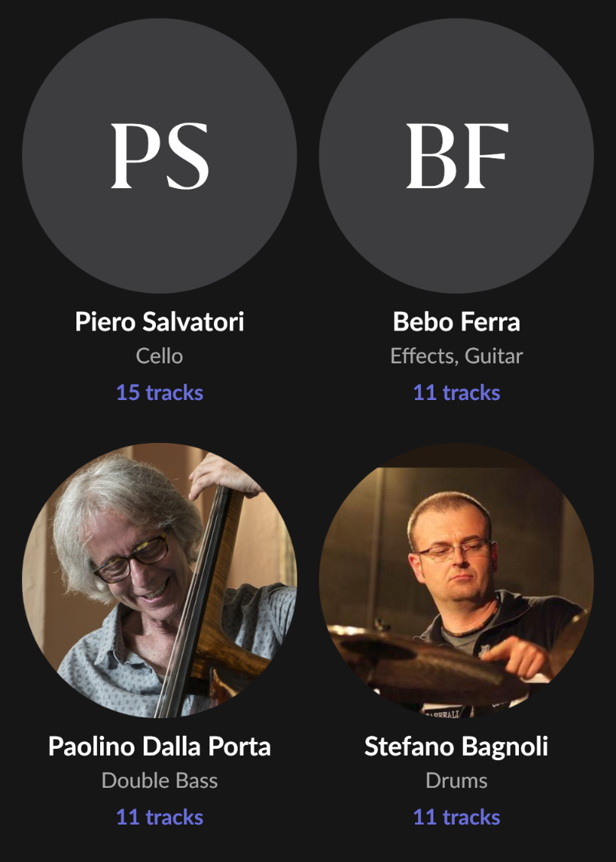View Piero Salvatori's 15 tracks

point(160,392)
